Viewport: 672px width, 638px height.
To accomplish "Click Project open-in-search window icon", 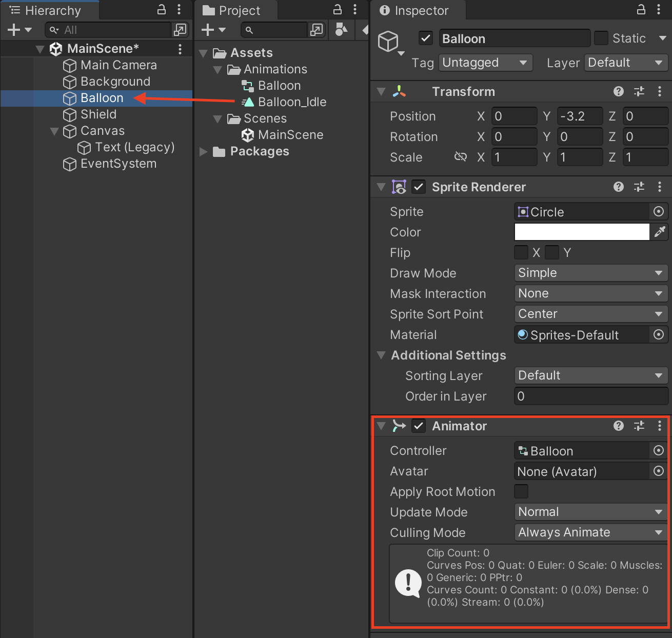I will tap(317, 30).
